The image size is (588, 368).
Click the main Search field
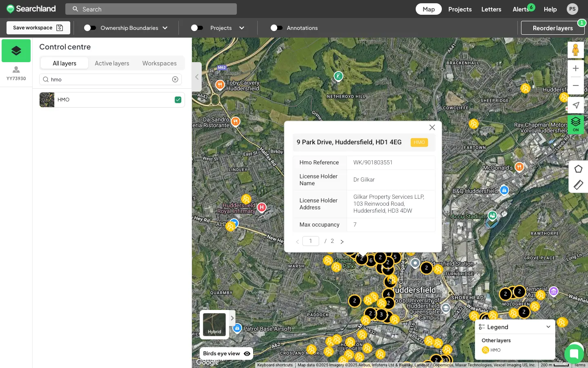(151, 9)
